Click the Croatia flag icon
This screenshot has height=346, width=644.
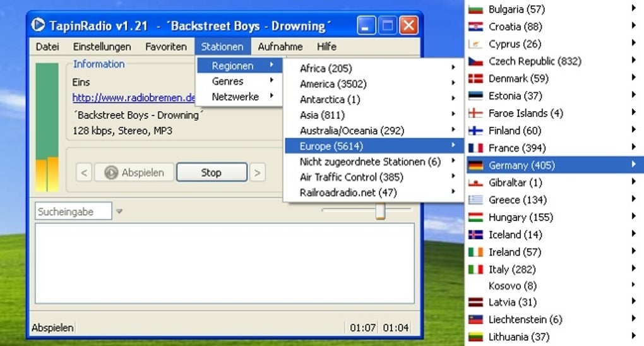pos(475,27)
